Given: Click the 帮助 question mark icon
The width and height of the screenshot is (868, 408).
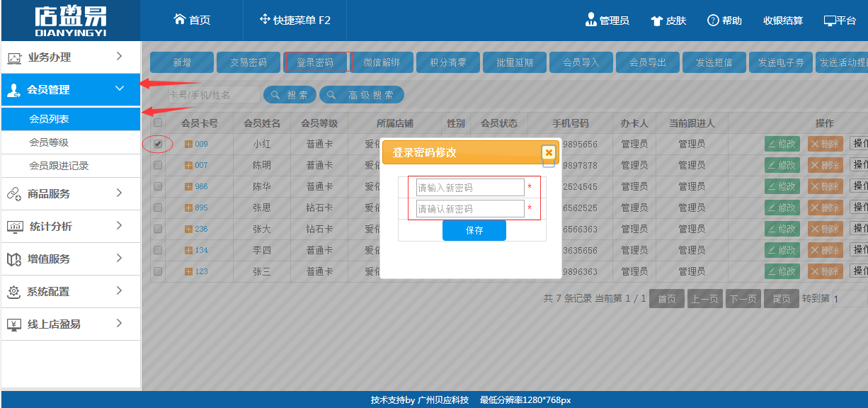Looking at the screenshot, I should pos(713,20).
